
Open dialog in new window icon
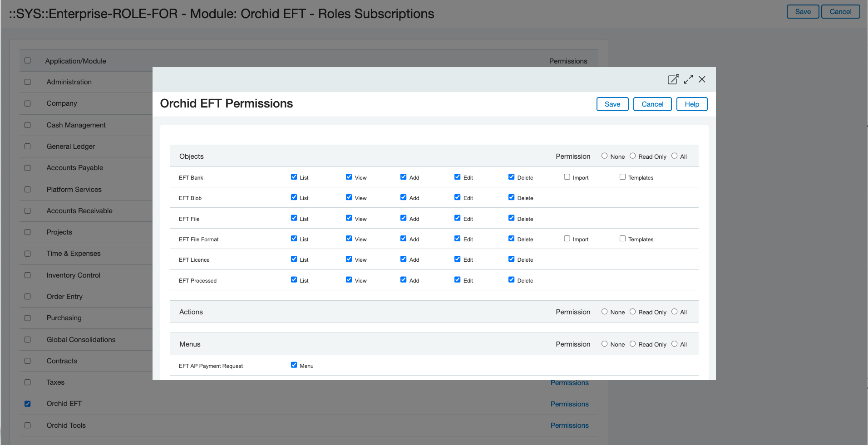pos(673,79)
